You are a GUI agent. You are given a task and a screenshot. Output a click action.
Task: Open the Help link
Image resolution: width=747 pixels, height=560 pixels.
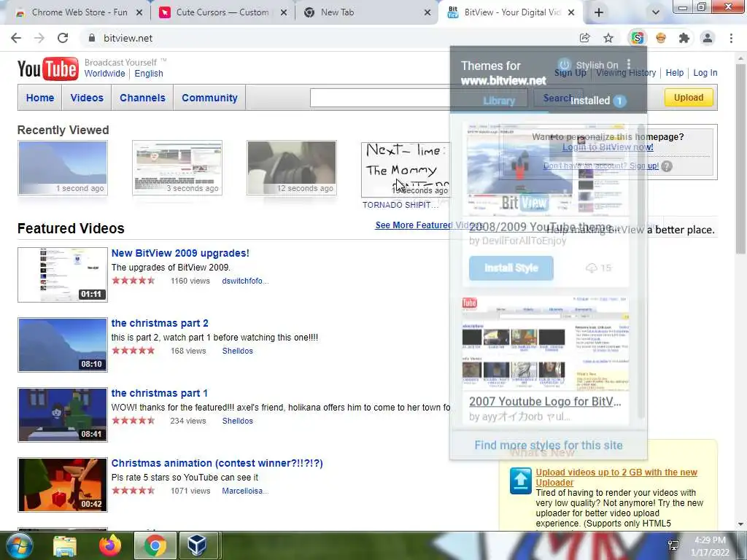675,72
